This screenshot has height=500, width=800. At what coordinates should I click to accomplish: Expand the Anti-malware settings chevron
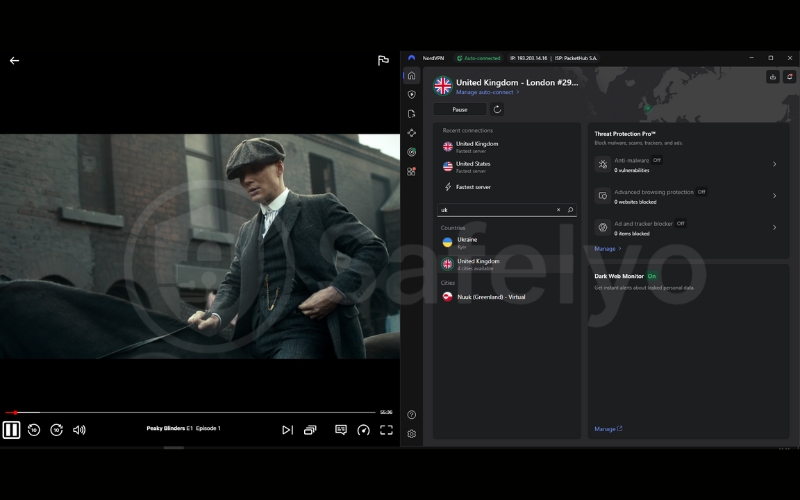point(774,164)
